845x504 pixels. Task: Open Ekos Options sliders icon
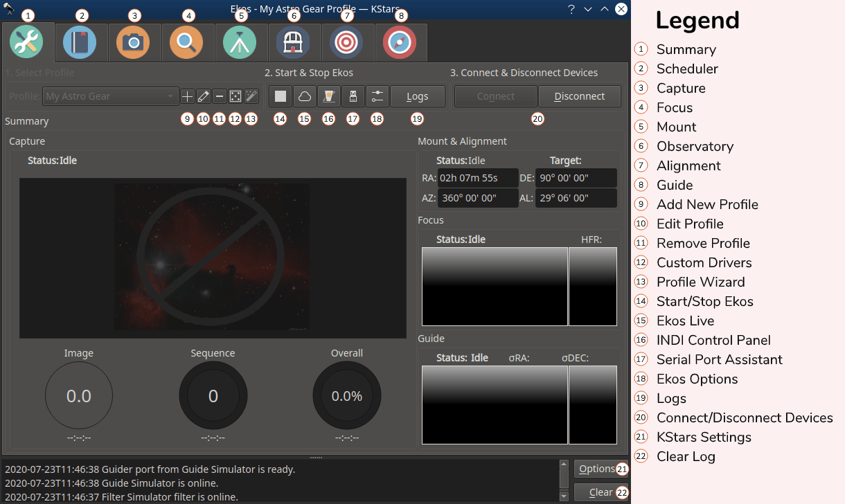point(377,96)
